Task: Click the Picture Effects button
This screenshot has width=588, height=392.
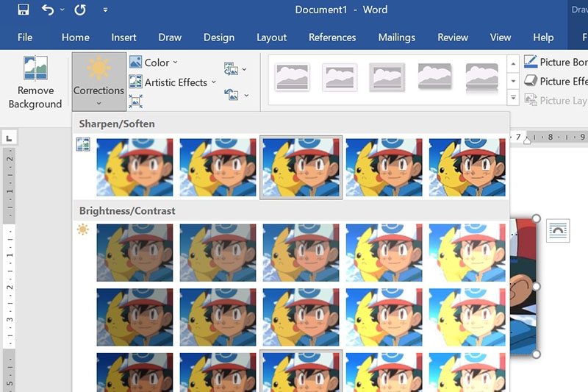Action: point(556,81)
